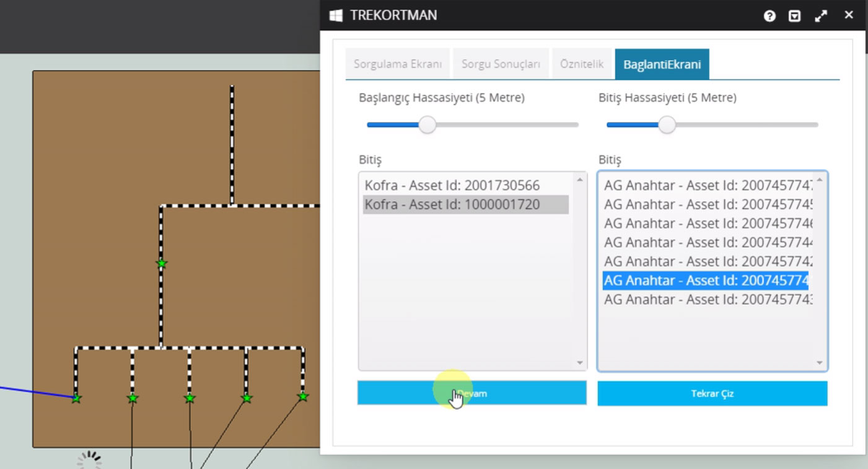Viewport: 868px width, 469px height.
Task: Select the AG Anahtar row ending 200745774​2
Action: [x=706, y=261]
